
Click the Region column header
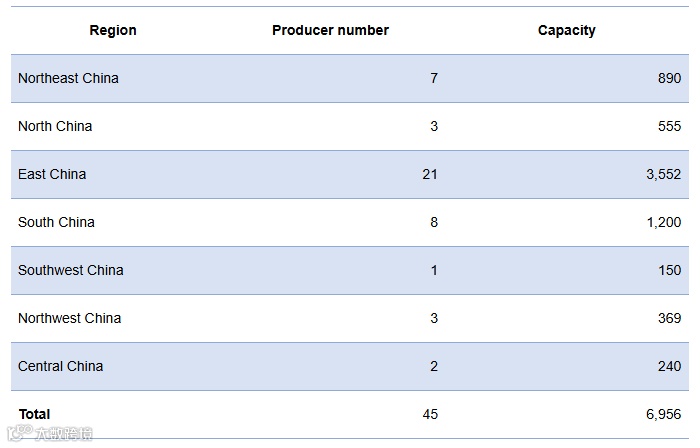pos(113,30)
